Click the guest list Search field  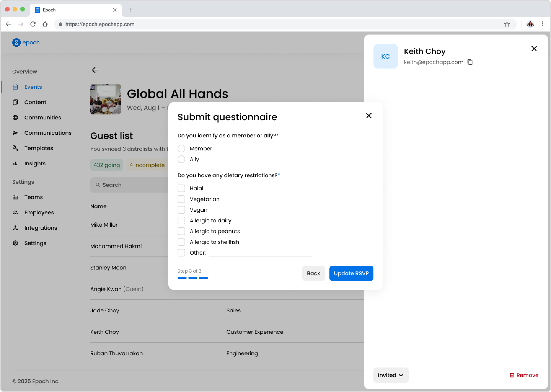click(129, 185)
